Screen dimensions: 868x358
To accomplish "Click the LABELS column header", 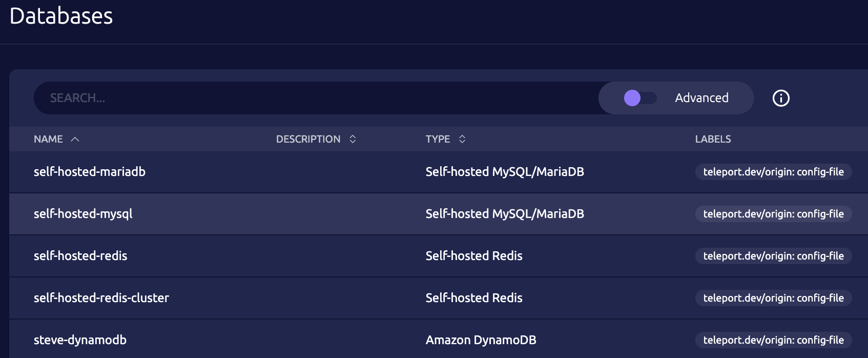I will click(713, 139).
